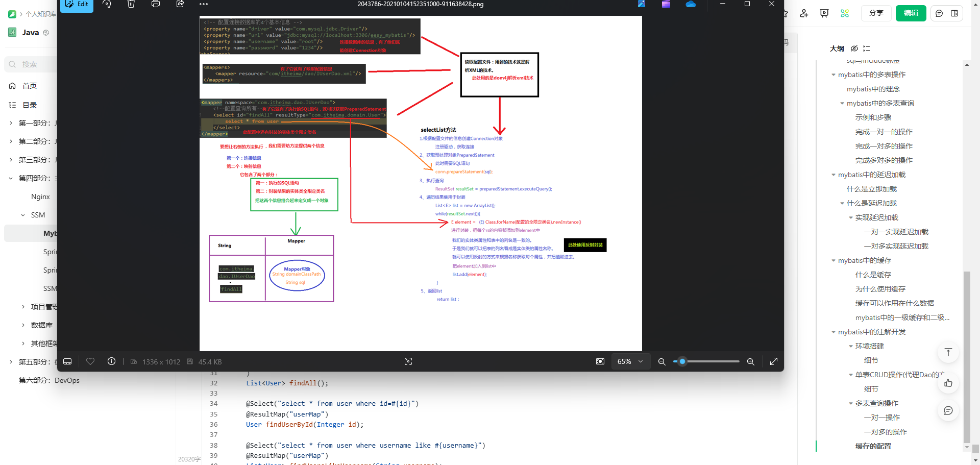Start presentation mode in document toolbar
The width and height of the screenshot is (980, 465).
(x=824, y=13)
